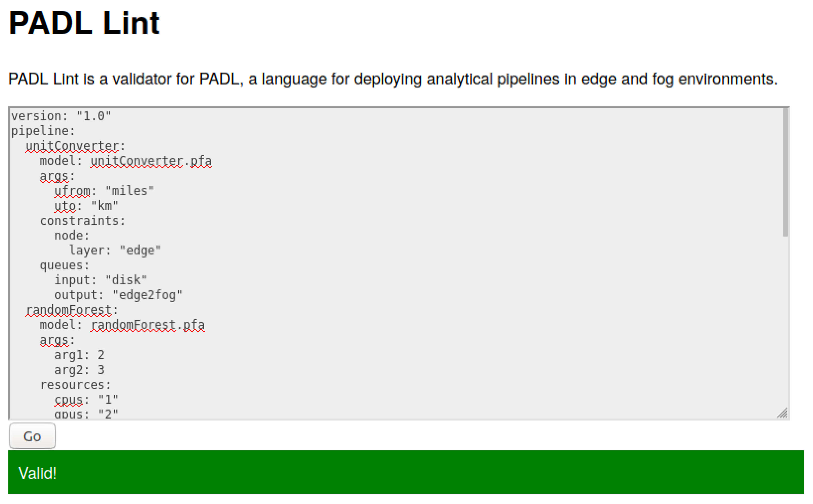Place cursor on ufrom "miles" line
Viewport: 813px width, 504px height.
click(104, 191)
